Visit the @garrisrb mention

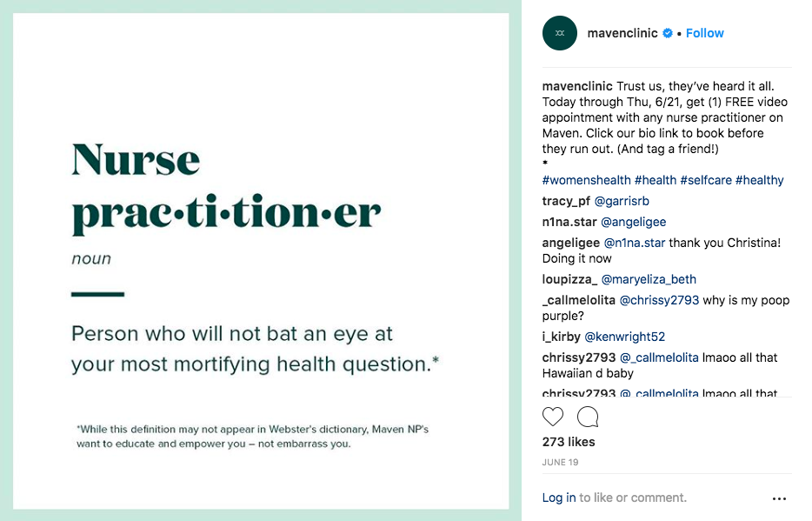pos(622,201)
